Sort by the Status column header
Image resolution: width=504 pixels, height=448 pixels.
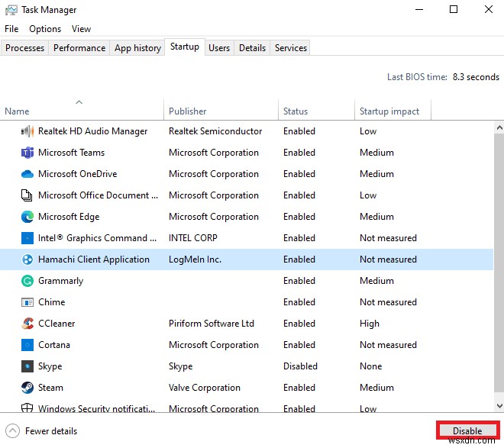pos(316,110)
